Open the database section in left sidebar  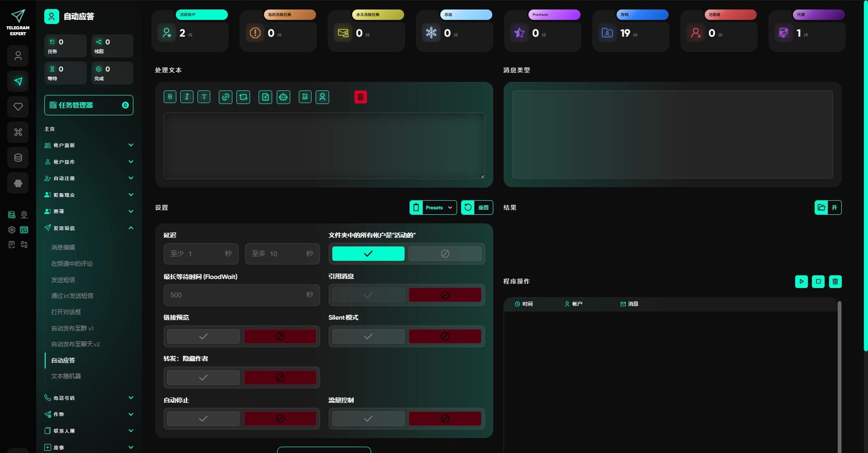pos(18,158)
